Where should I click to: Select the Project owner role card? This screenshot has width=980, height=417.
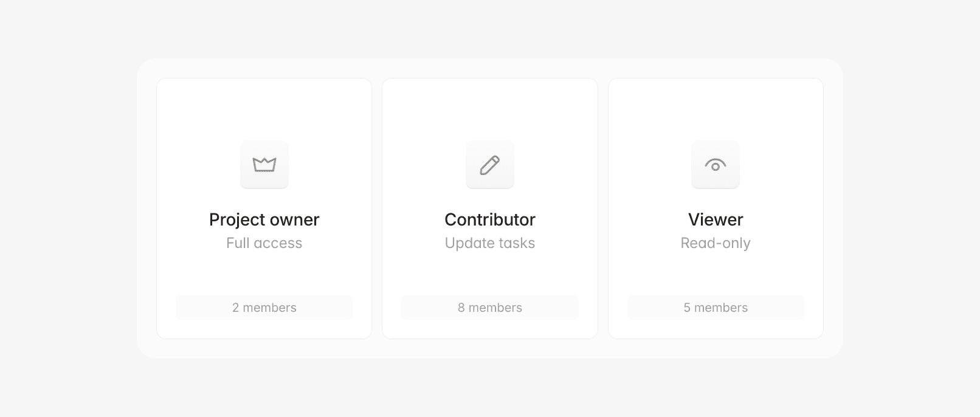point(264,122)
